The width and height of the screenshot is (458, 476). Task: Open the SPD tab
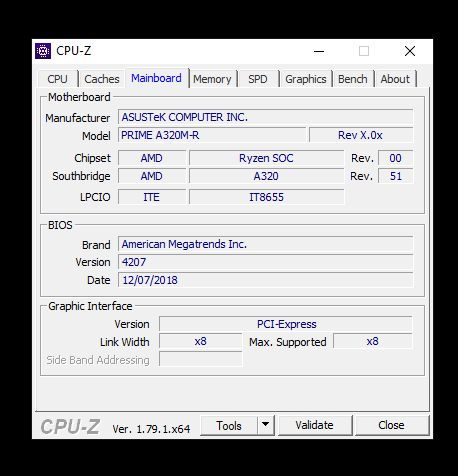(258, 79)
